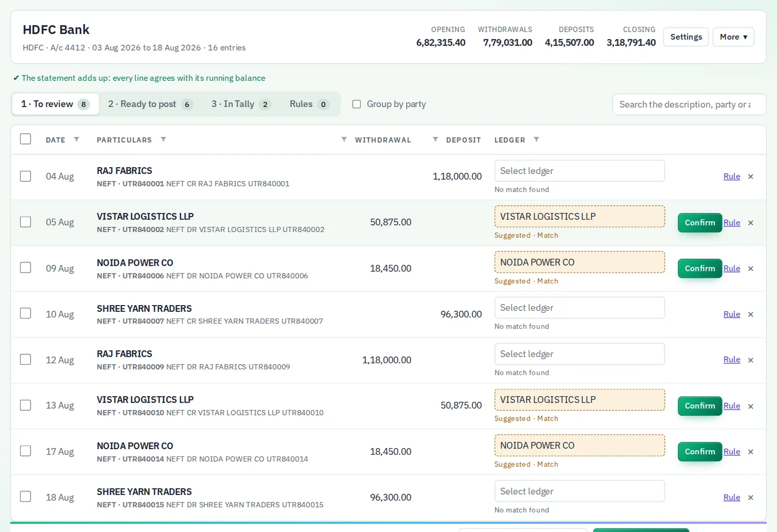This screenshot has width=777, height=532.
Task: Open the Rules tab
Action: (309, 104)
